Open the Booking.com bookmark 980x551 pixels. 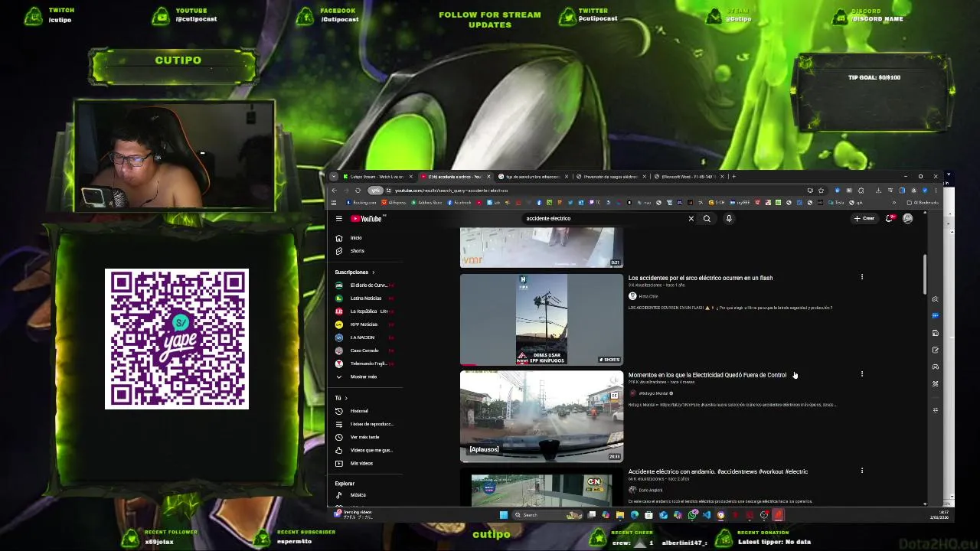coord(361,203)
